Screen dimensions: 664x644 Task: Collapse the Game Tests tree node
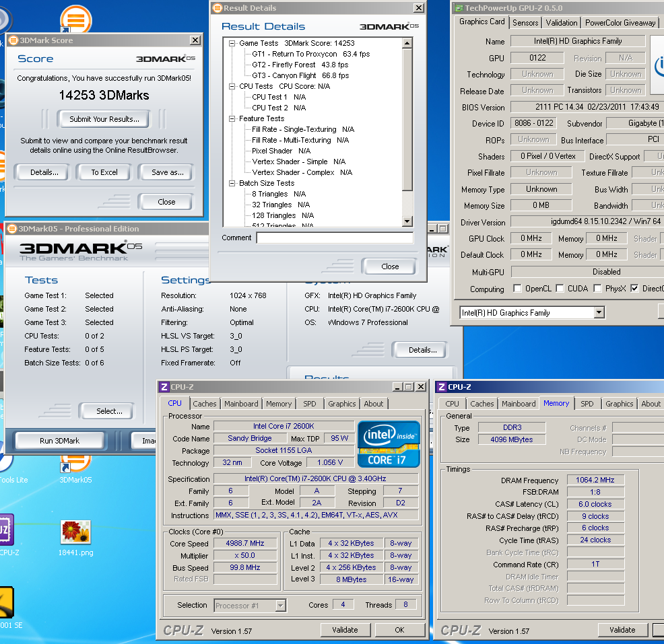pos(232,43)
